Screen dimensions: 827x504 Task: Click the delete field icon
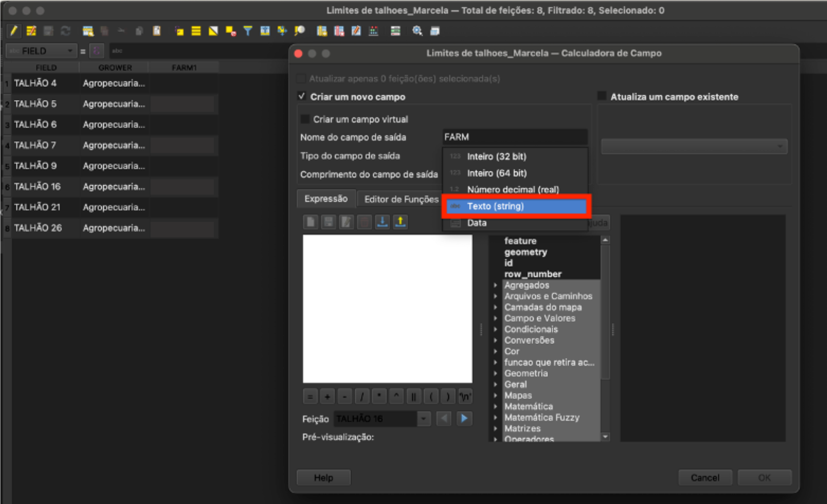click(339, 31)
